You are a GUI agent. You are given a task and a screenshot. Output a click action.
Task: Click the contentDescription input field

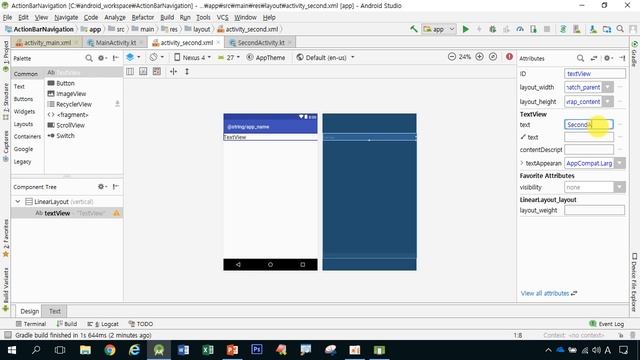tap(589, 150)
